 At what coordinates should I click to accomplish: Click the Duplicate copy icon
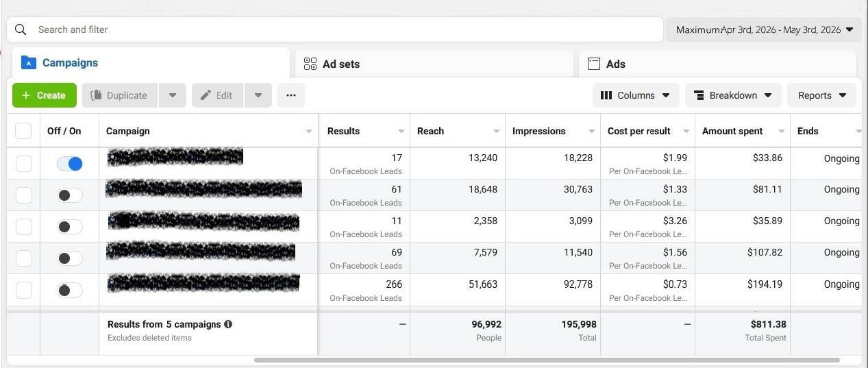(96, 95)
